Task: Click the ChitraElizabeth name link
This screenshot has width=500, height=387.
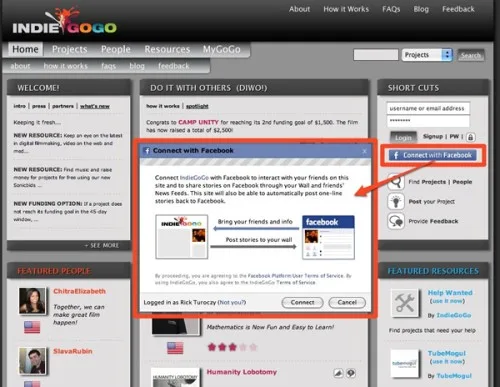Action: click(79, 291)
